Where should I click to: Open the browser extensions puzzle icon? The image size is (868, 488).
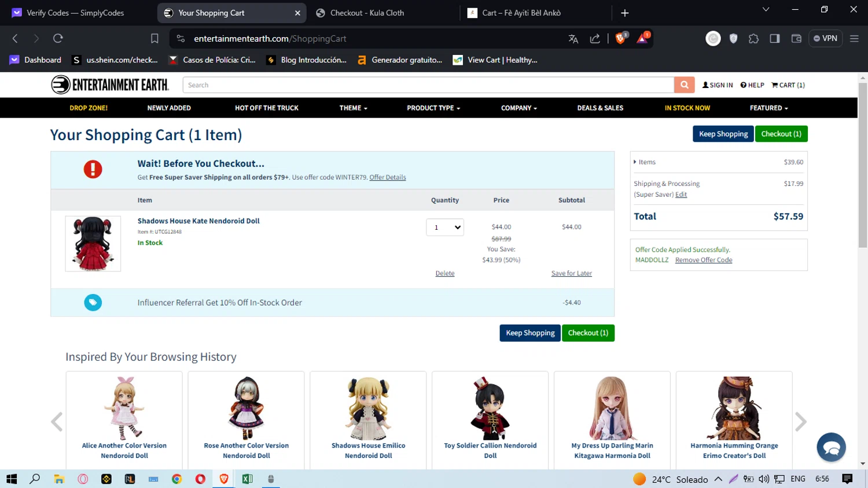[753, 39]
